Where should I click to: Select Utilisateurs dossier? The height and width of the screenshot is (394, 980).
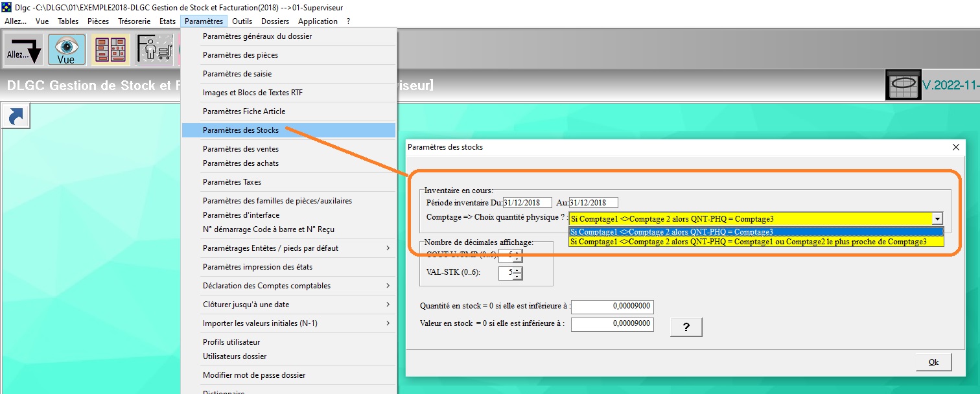coord(288,356)
